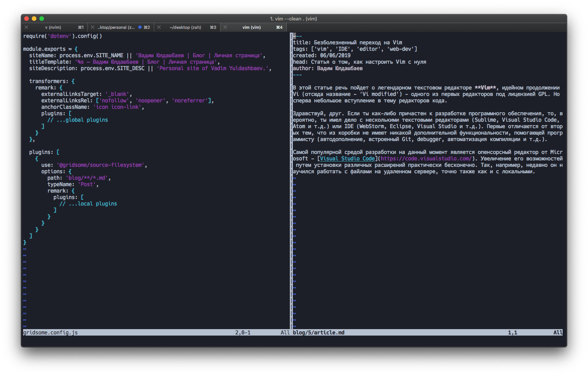Screen dimensions: 588x375
Task: Click the paragraph starting 'Самой популярной'
Action: (428, 162)
